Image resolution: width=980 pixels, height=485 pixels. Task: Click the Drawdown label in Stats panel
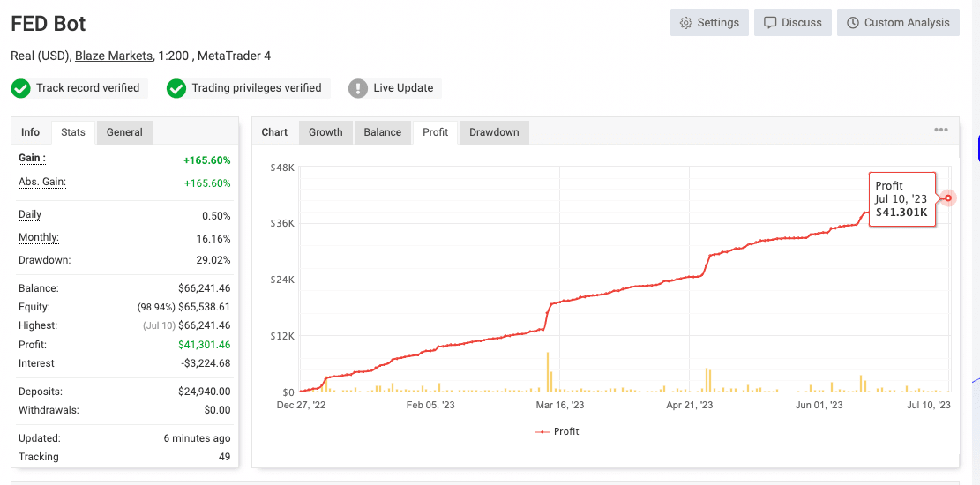coord(44,260)
